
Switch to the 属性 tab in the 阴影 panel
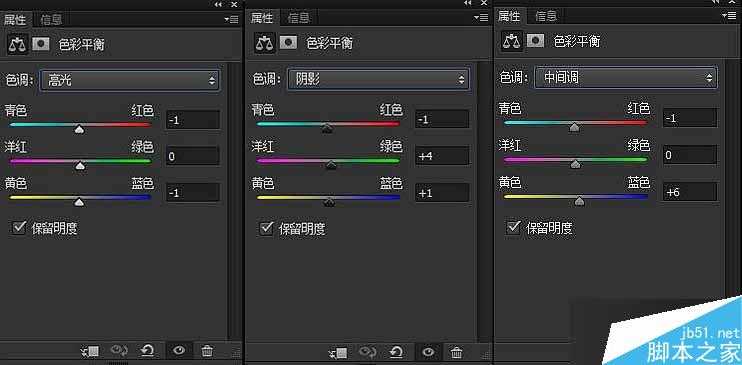pyautogui.click(x=262, y=18)
